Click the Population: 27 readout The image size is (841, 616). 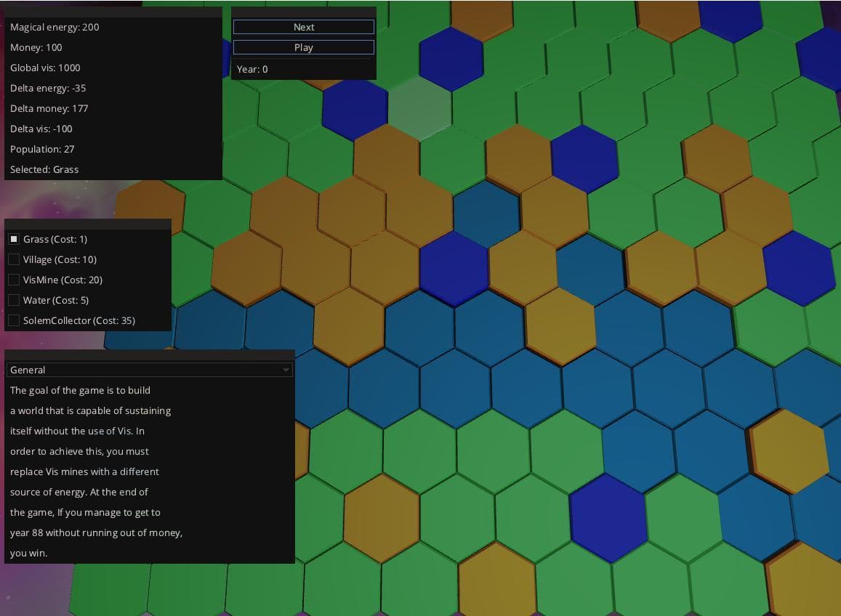(x=42, y=150)
